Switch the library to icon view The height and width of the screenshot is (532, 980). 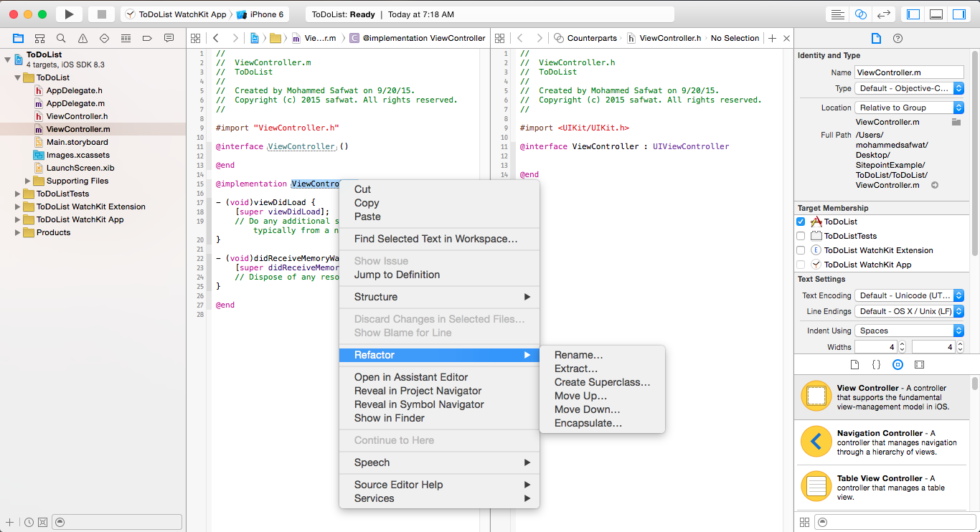tap(804, 522)
